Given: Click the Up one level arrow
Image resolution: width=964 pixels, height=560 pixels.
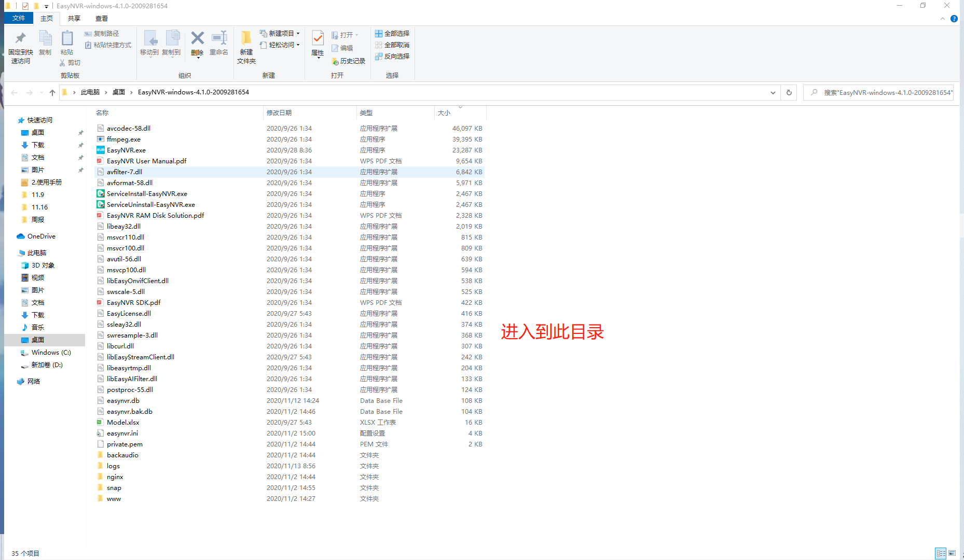Looking at the screenshot, I should (52, 93).
